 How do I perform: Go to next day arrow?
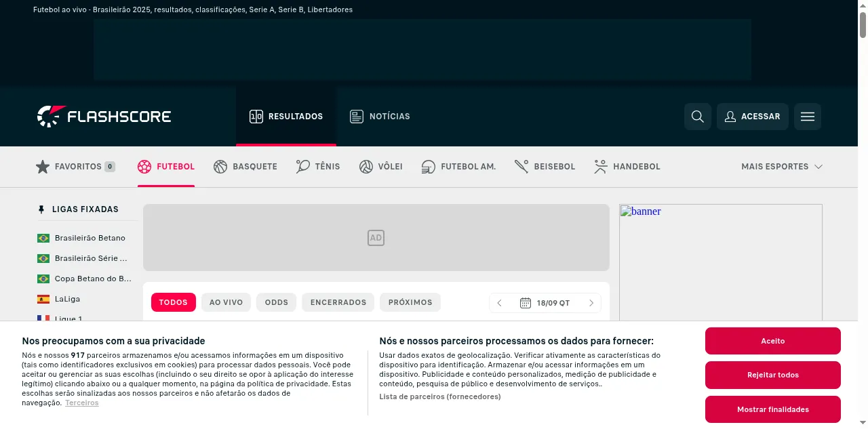pyautogui.click(x=591, y=303)
